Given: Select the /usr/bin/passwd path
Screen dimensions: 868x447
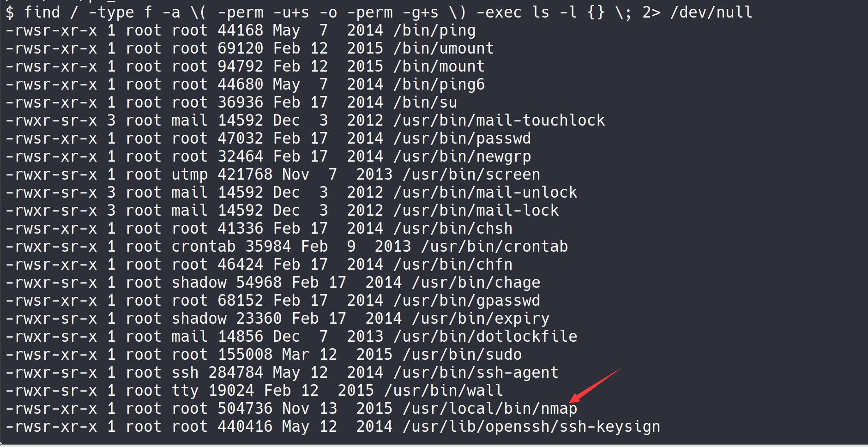Looking at the screenshot, I should (x=462, y=139).
